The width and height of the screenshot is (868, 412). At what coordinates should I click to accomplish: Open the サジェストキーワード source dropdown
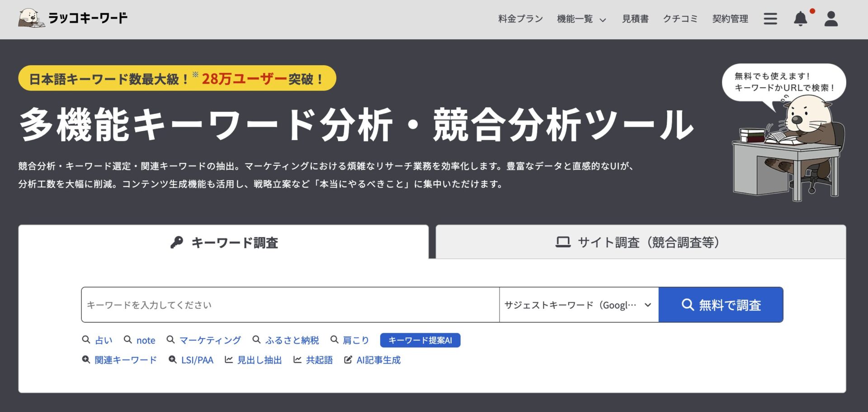point(579,304)
